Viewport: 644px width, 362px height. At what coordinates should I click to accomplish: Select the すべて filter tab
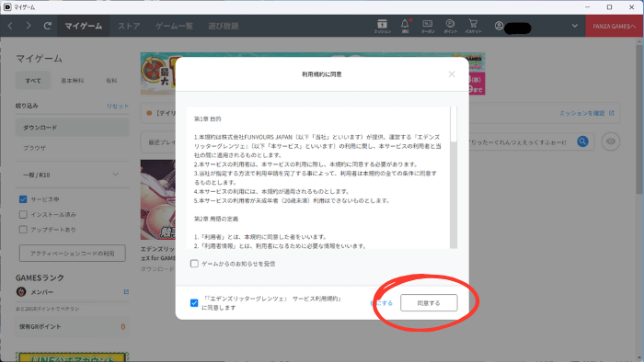[33, 81]
